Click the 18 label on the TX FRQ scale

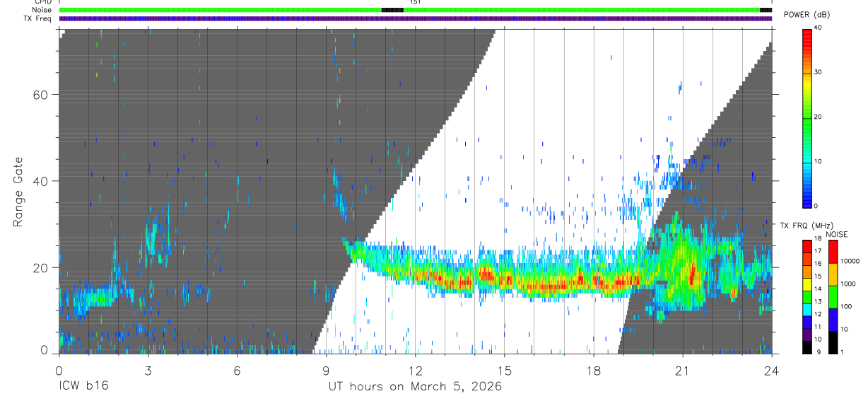click(x=819, y=240)
